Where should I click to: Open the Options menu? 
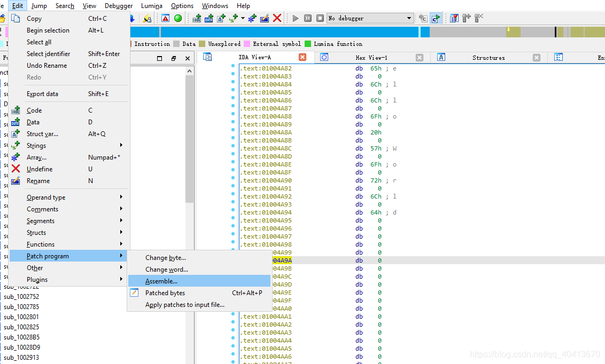click(182, 6)
